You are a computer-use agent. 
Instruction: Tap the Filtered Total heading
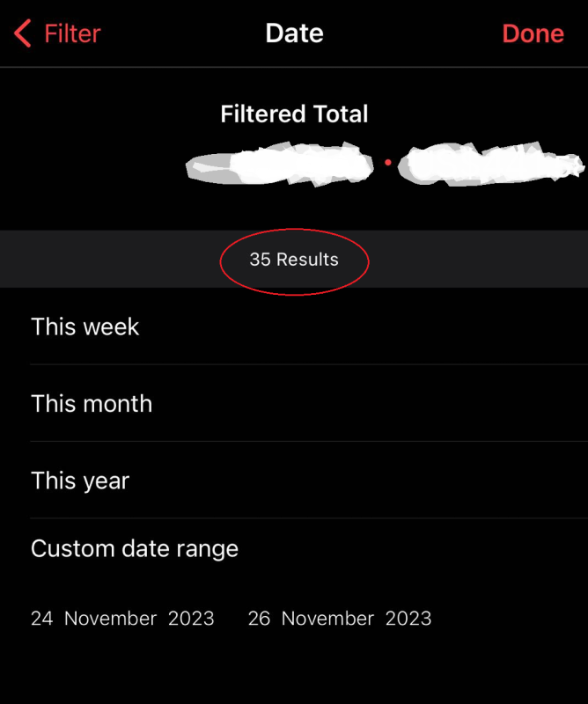click(294, 114)
